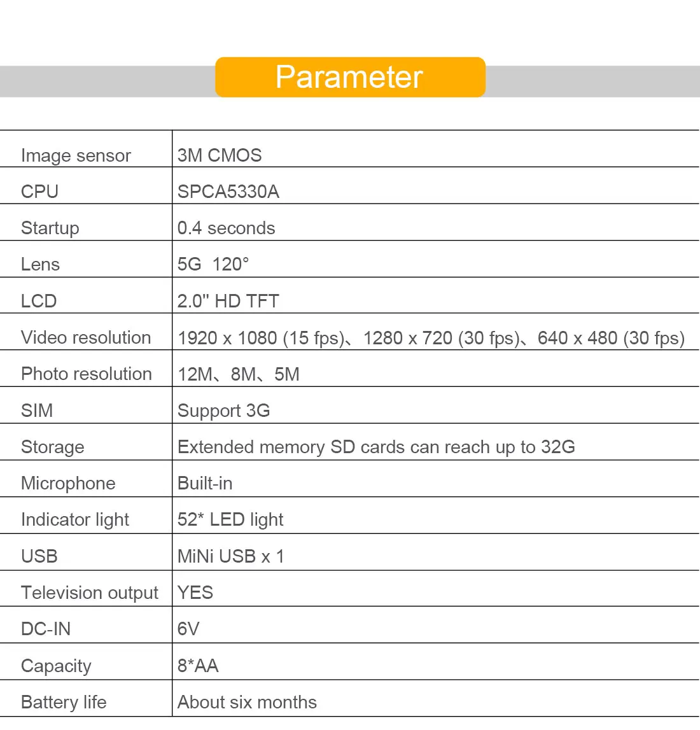The image size is (700, 730).
Task: Click the Support 3G value
Action: 223,411
